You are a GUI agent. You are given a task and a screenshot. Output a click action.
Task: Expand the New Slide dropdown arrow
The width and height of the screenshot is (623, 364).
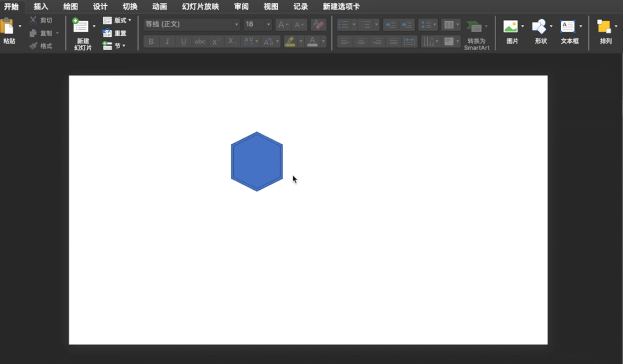94,26
